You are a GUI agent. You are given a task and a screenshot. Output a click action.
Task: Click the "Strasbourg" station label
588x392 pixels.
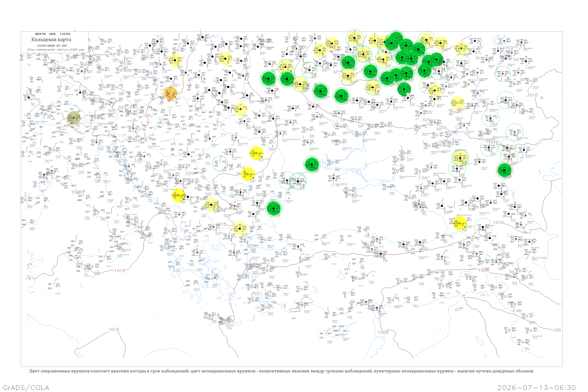(x=69, y=94)
